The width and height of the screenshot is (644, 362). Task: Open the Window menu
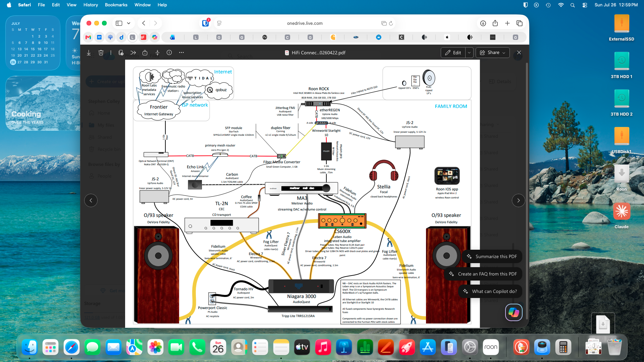point(143,5)
